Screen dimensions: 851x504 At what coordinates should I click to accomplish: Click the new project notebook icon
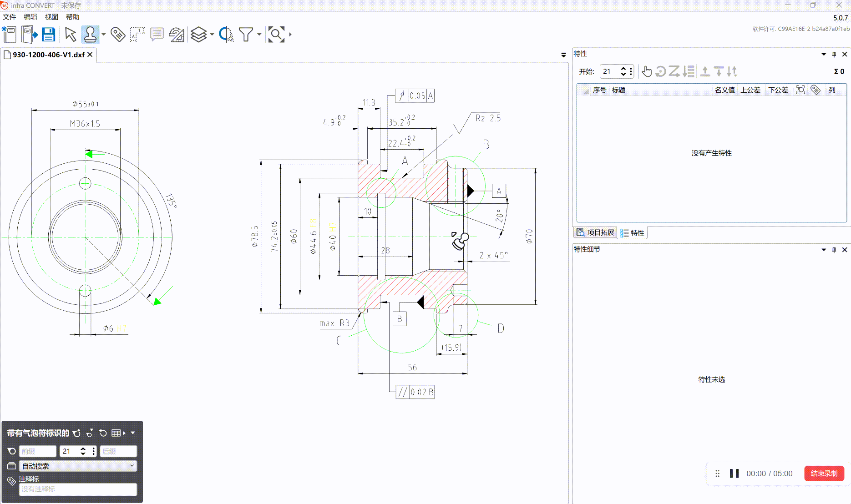9,35
